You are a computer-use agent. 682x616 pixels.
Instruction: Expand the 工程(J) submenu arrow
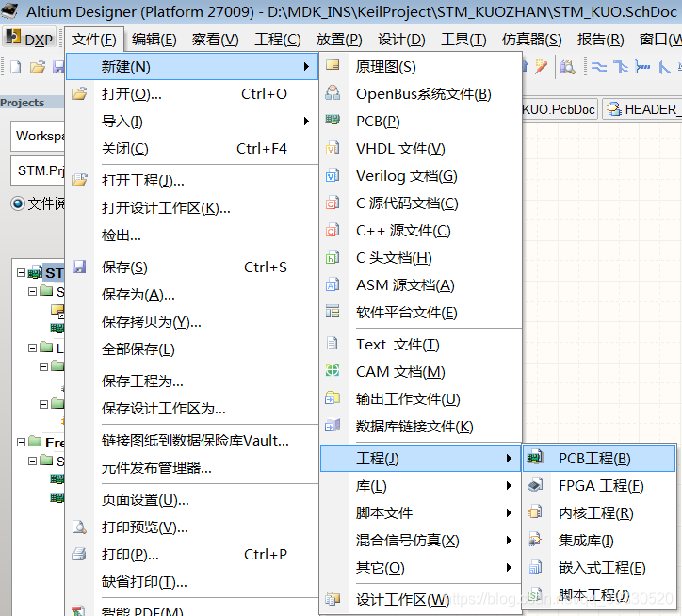coord(509,458)
